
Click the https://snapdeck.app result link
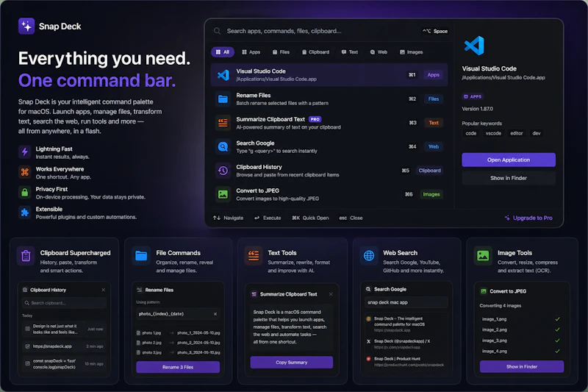(392, 330)
